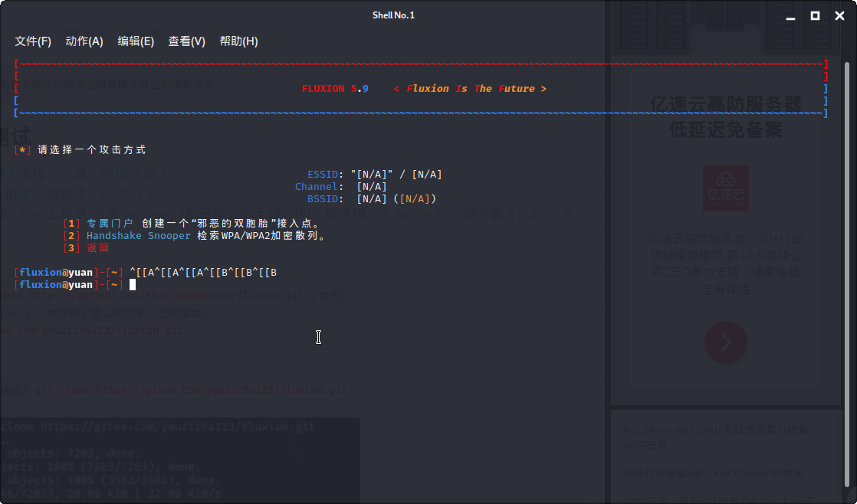Open the 帮助(H) menu
This screenshot has height=504, width=857.
click(238, 41)
